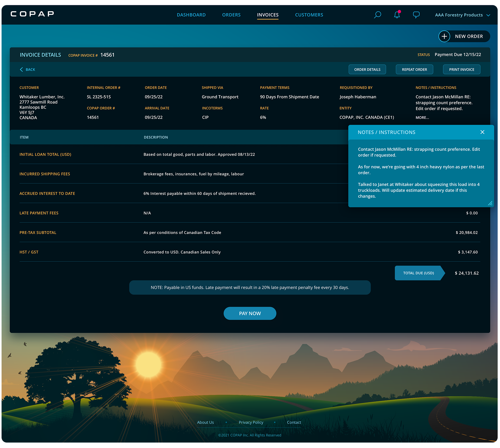The width and height of the screenshot is (500, 448).
Task: Open the chat messages bubble icon
Action: (416, 15)
